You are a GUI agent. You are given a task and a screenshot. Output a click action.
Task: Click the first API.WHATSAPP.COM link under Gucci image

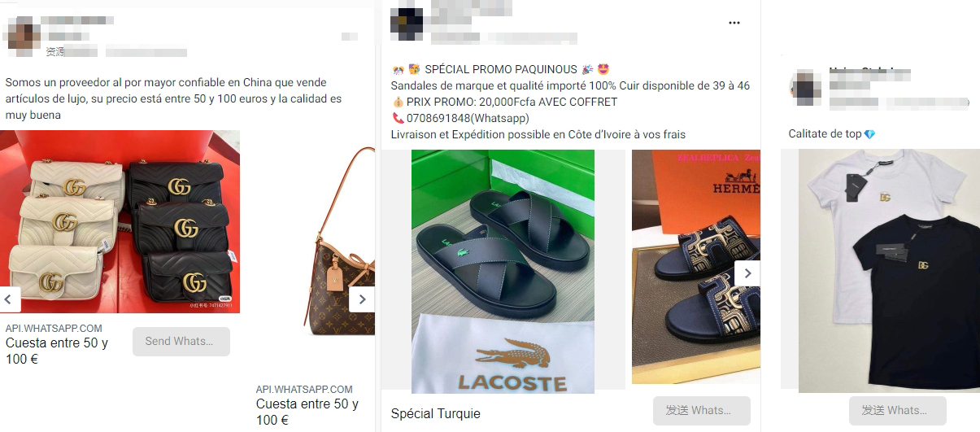click(54, 329)
